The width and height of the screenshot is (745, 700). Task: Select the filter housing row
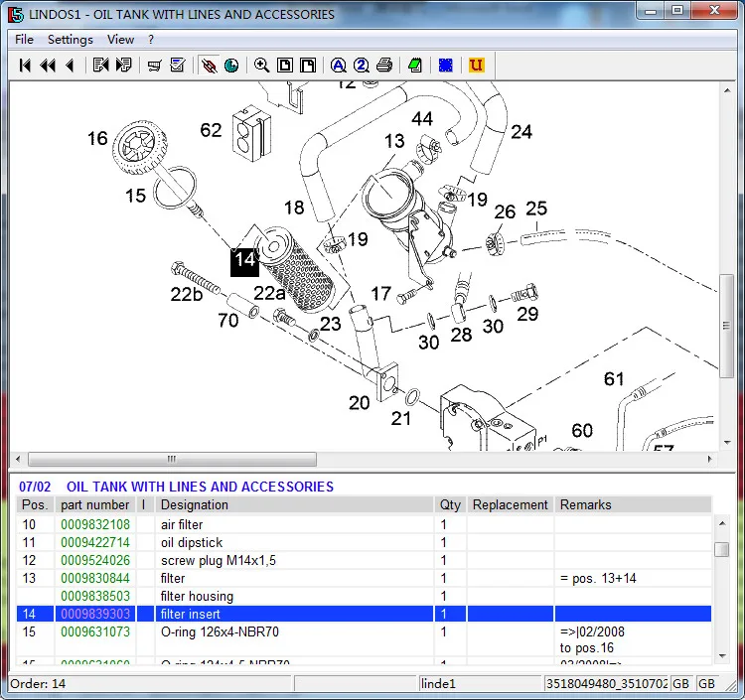click(x=197, y=597)
